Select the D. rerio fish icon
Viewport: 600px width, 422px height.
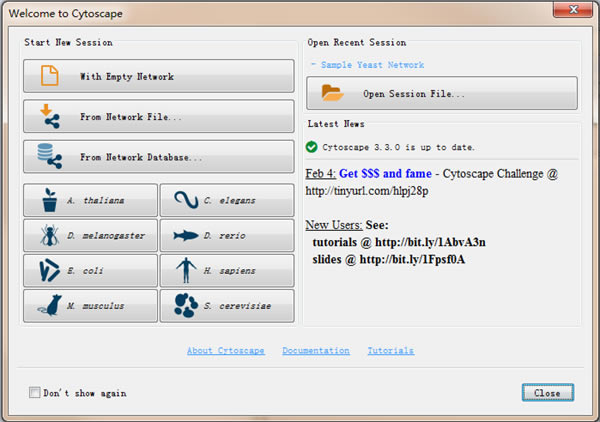(185, 235)
